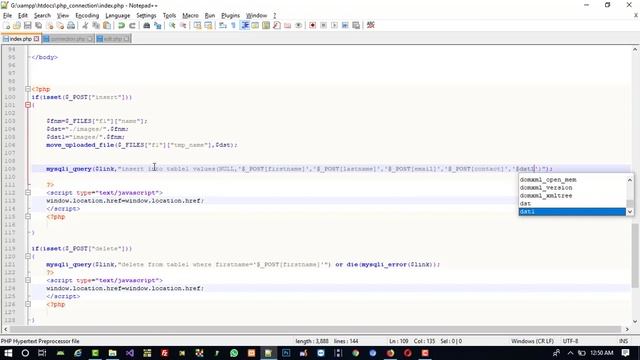Collapse the php fold at line 126
Image resolution: width=640 pixels, height=360 pixels.
(28, 304)
